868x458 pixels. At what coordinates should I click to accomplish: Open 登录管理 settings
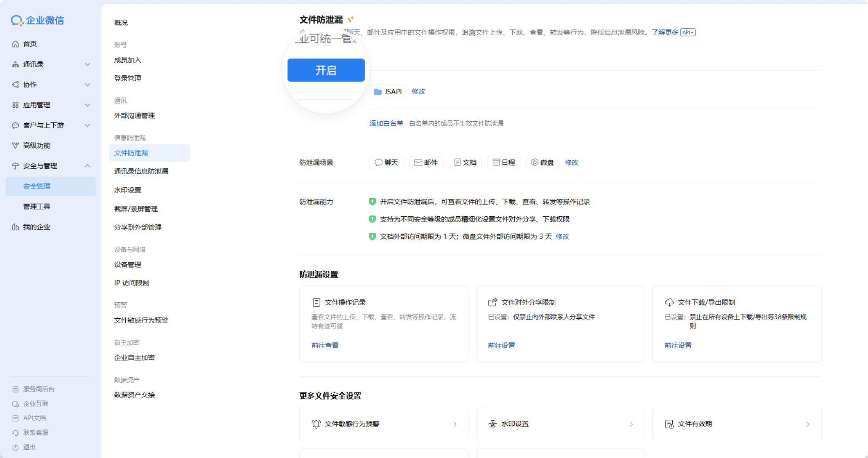click(x=128, y=78)
